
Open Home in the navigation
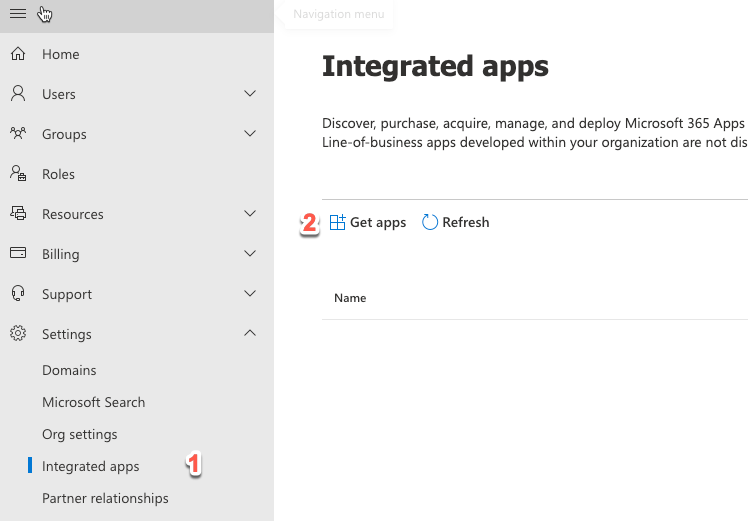(x=61, y=54)
